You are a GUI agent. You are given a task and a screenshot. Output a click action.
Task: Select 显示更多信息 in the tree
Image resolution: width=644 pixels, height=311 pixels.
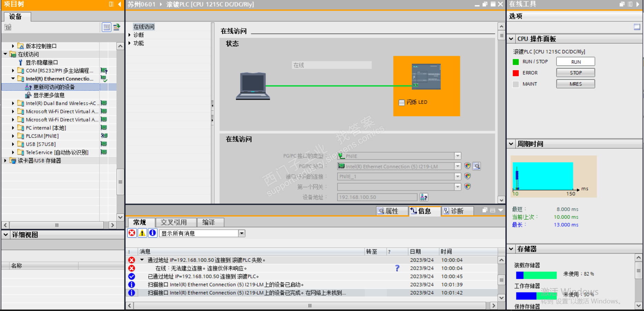(x=49, y=95)
